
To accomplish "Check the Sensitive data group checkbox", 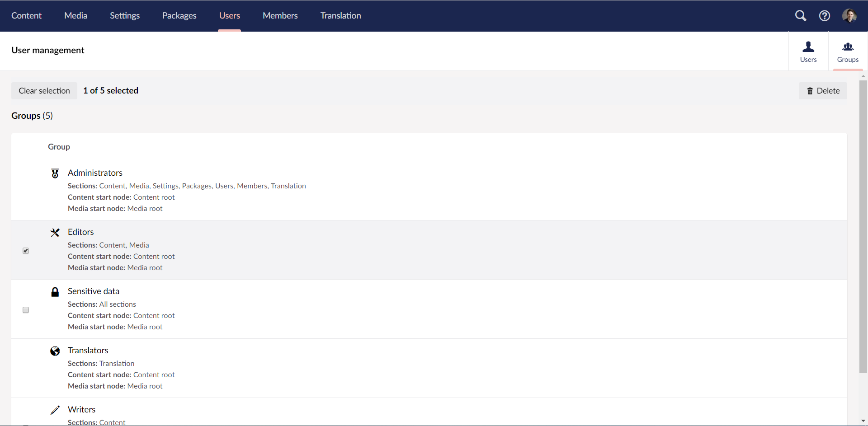I will (x=25, y=310).
